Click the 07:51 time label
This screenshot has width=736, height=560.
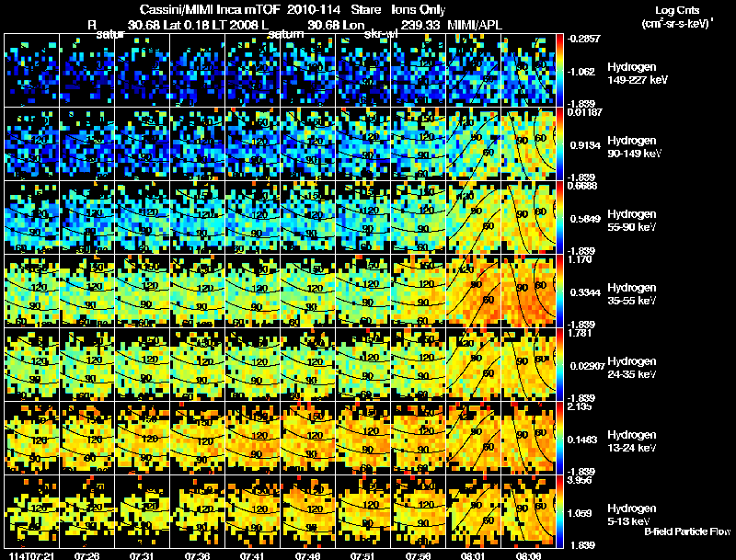pyautogui.click(x=362, y=555)
